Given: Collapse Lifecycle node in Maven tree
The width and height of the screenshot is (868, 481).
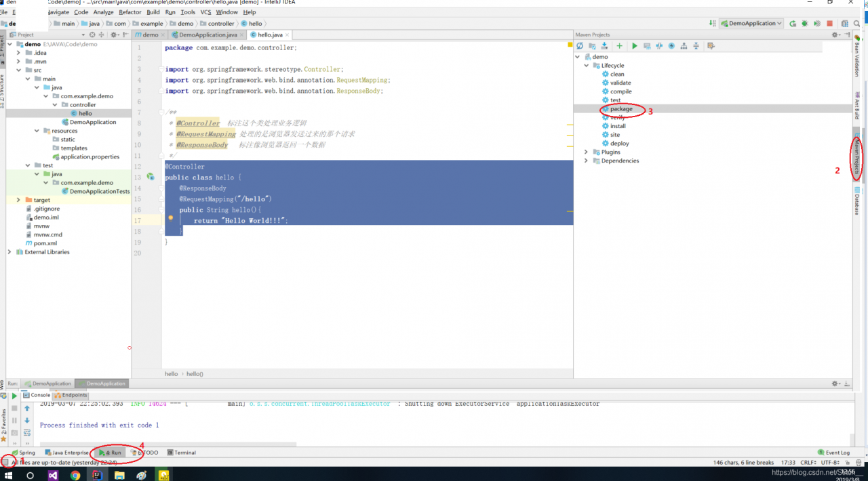Looking at the screenshot, I should coord(587,66).
